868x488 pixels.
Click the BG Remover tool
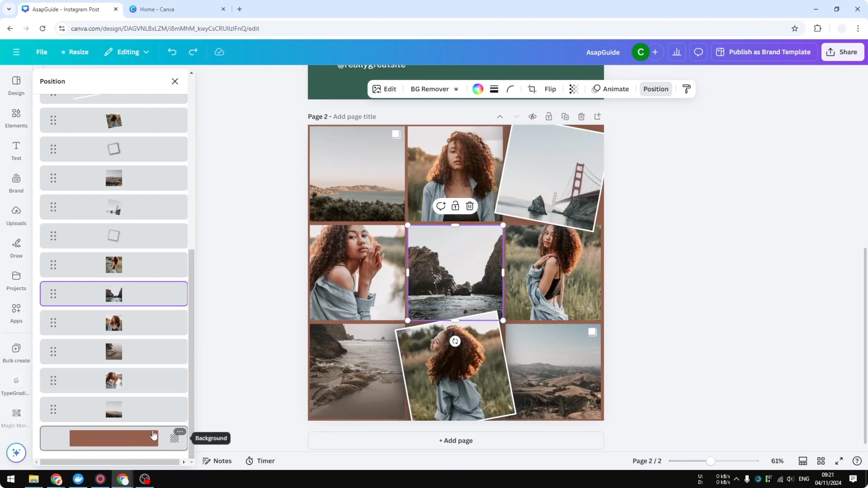point(430,89)
